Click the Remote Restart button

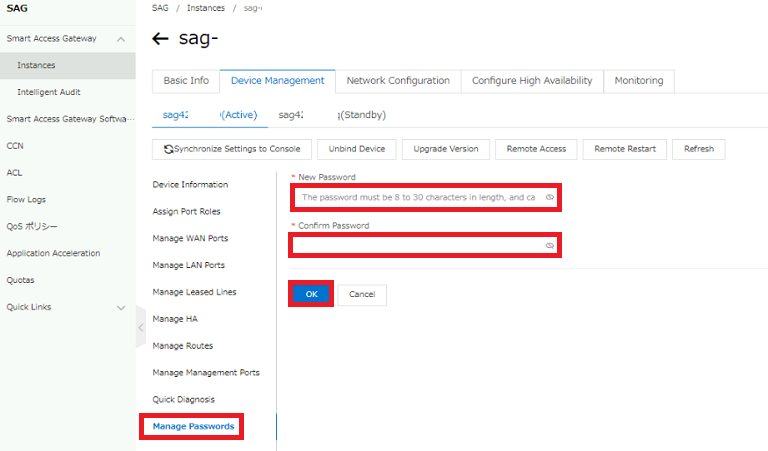point(624,149)
